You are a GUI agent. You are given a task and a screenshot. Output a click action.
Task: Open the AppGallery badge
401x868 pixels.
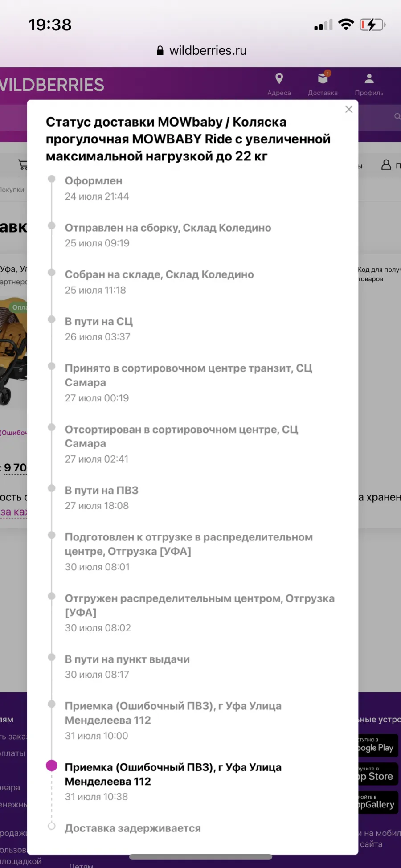click(378, 802)
